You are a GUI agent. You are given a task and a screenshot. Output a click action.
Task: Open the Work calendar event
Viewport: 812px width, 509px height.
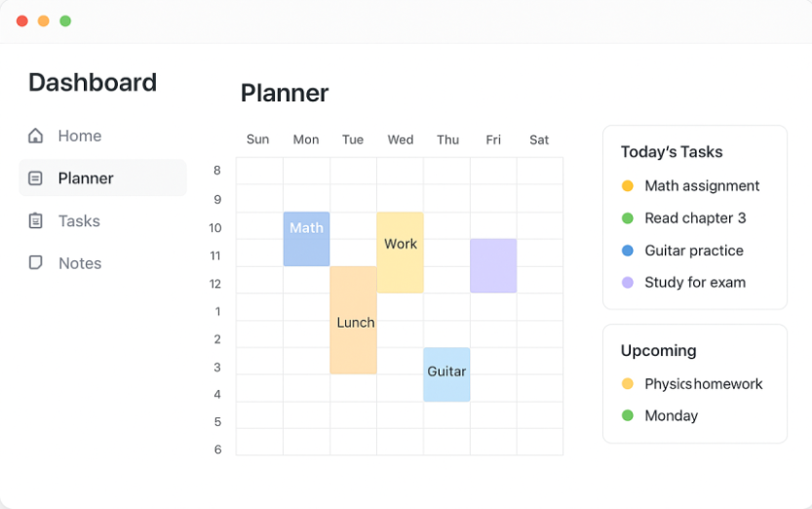400,252
